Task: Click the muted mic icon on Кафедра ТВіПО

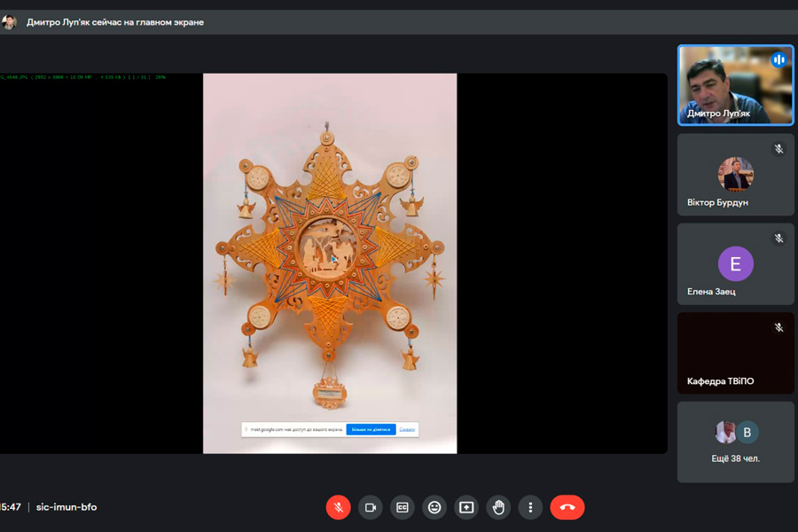Action: [778, 327]
